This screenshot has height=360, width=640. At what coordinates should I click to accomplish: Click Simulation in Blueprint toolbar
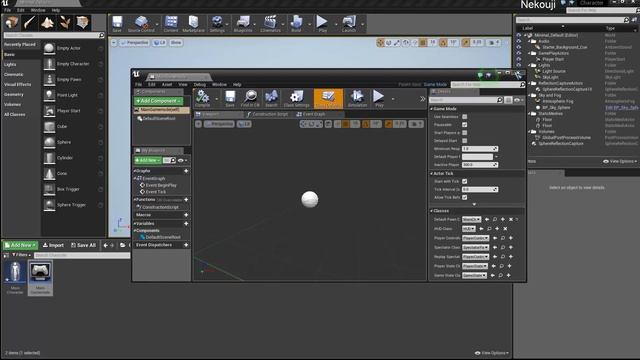click(x=358, y=99)
